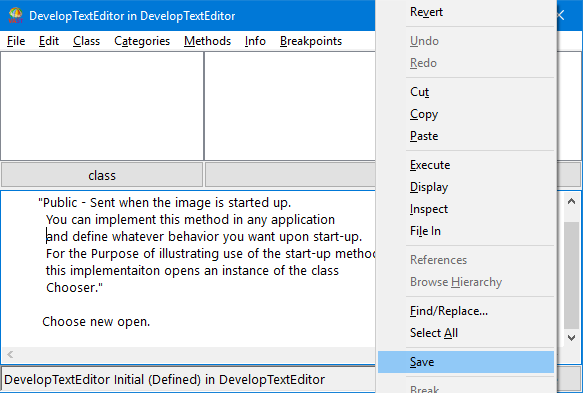Choose Cut from the context menu
Screen dimensions: 583x393
pos(466,92)
